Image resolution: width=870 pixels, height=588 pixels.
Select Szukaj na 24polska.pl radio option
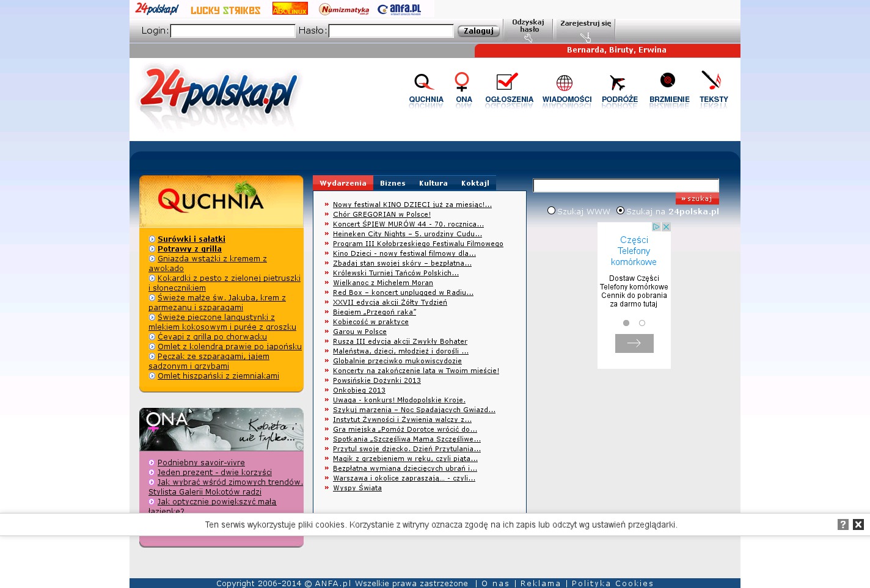621,211
